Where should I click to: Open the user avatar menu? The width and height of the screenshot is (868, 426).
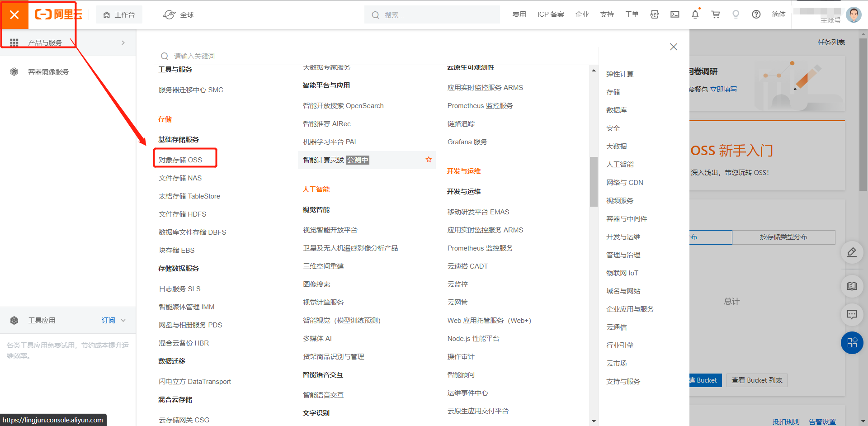click(x=854, y=15)
